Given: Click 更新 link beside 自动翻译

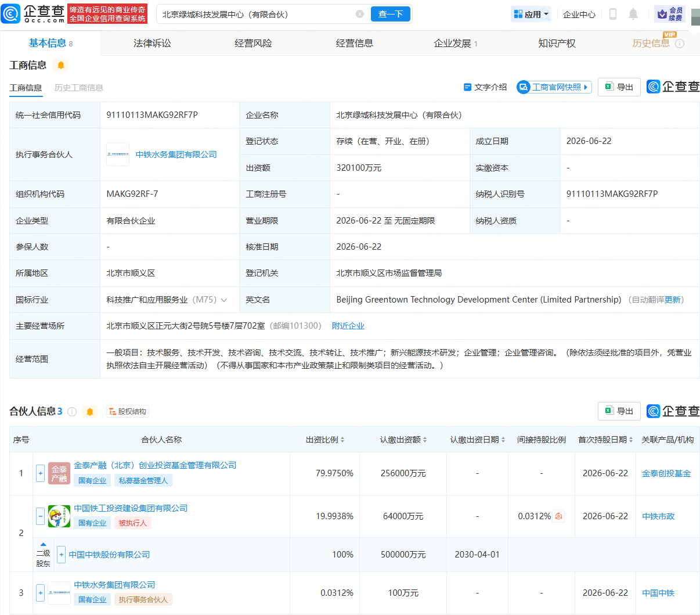Looking at the screenshot, I should 673,300.
